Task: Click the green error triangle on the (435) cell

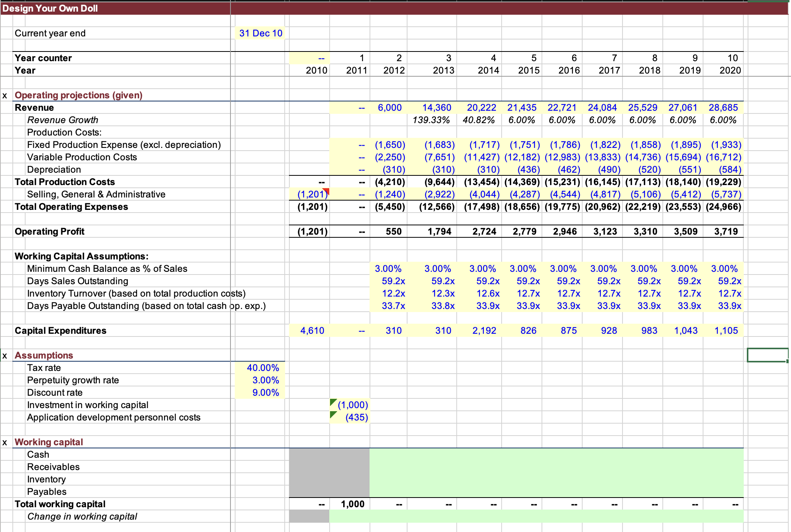Action: click(x=334, y=414)
